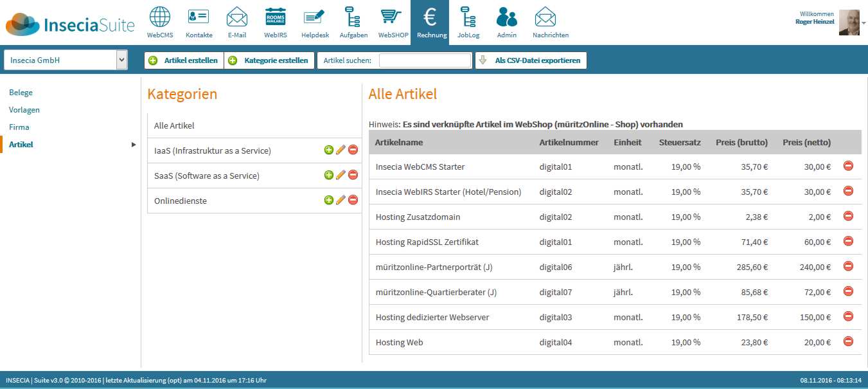This screenshot has width=868, height=389.
Task: Open Vorlagen in the sidebar
Action: click(x=24, y=110)
